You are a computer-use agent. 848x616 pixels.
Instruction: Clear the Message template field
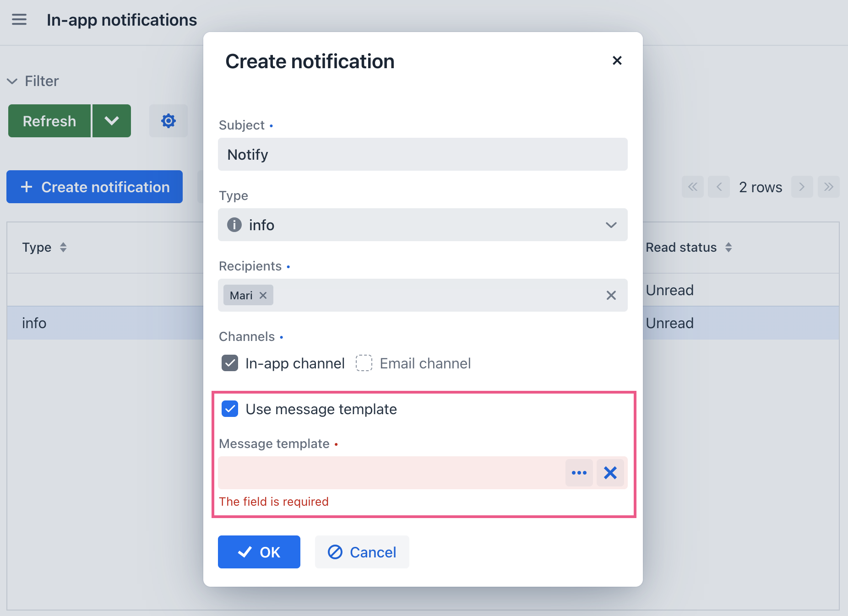click(x=610, y=473)
